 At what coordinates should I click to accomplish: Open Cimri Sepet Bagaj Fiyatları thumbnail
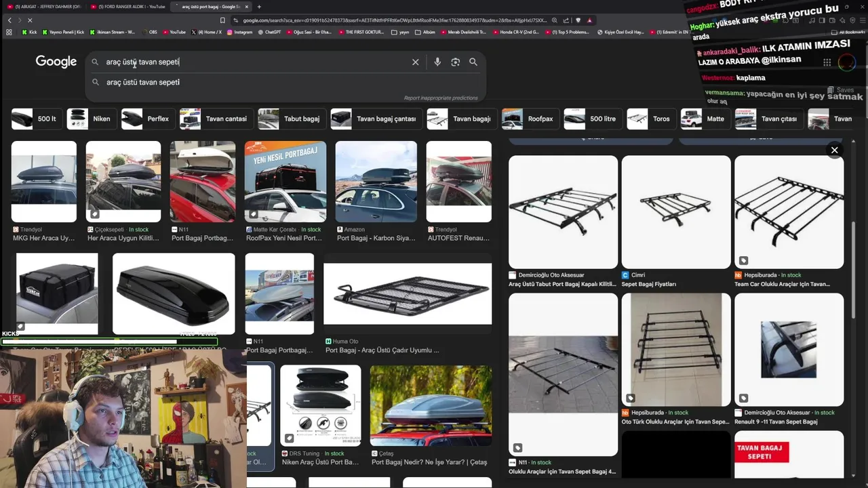(676, 212)
